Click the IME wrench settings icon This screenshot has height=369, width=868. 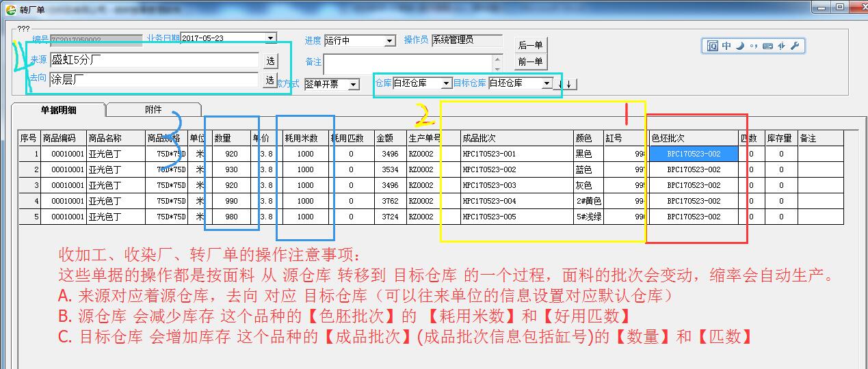(x=794, y=46)
